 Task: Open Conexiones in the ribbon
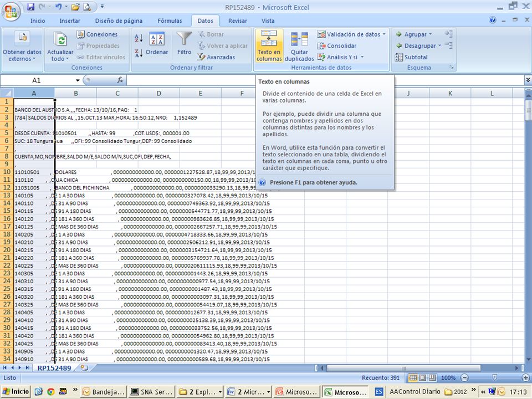click(x=97, y=34)
